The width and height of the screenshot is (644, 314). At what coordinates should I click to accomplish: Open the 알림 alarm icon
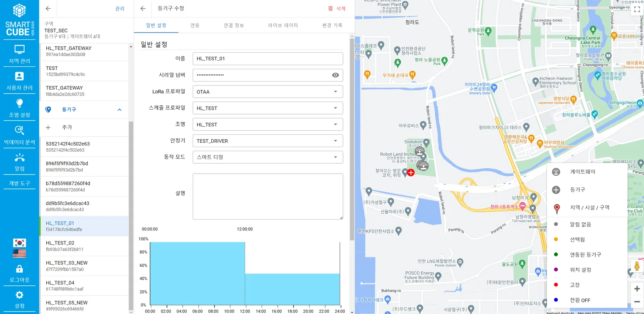[x=19, y=157]
